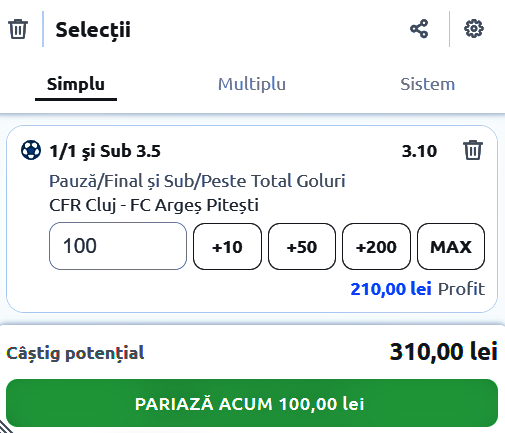Screen dimensions: 505x433
Task: Set stake to MAX
Action: (451, 246)
